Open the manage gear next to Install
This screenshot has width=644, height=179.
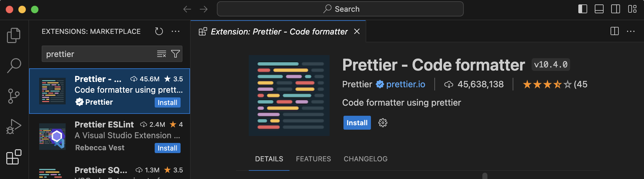(383, 123)
